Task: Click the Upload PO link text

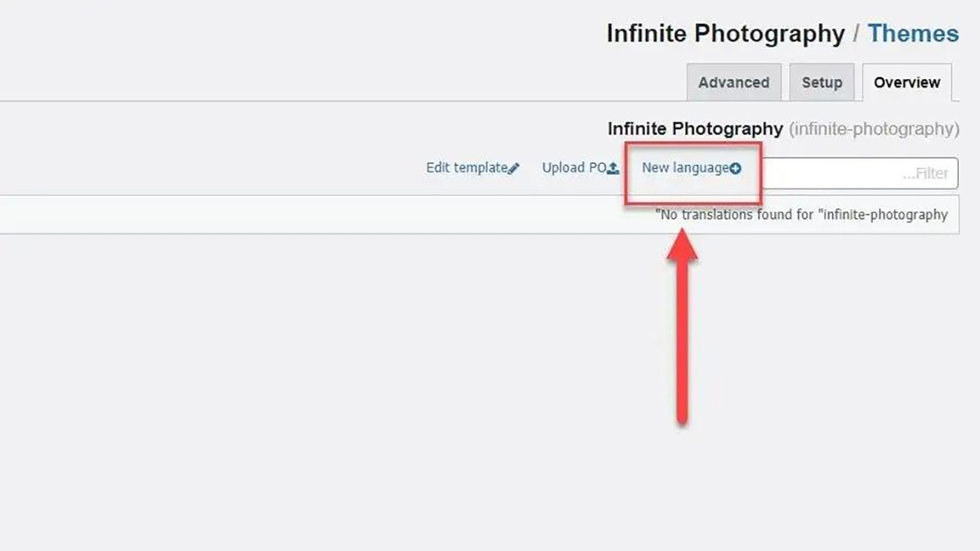Action: tap(573, 168)
